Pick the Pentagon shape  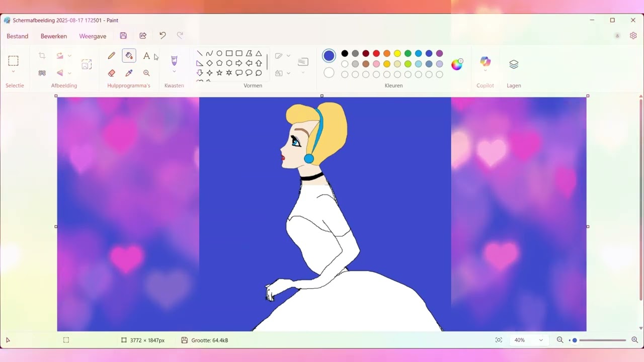click(219, 63)
